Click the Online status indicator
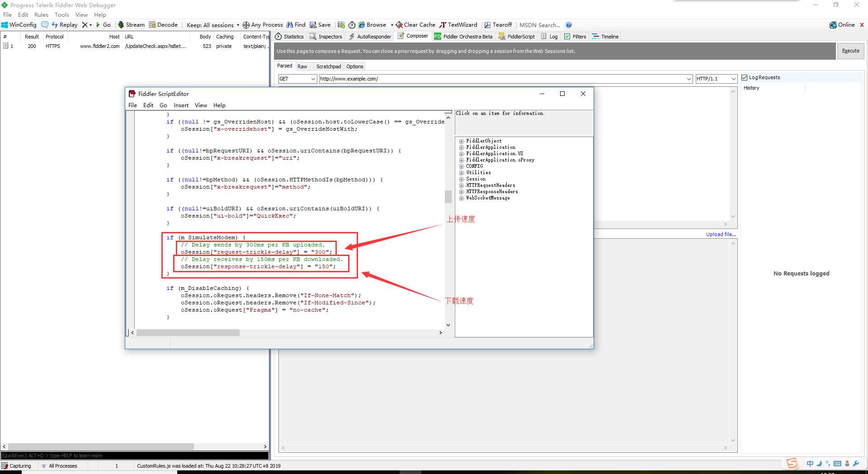This screenshot has width=868, height=474. pos(842,25)
